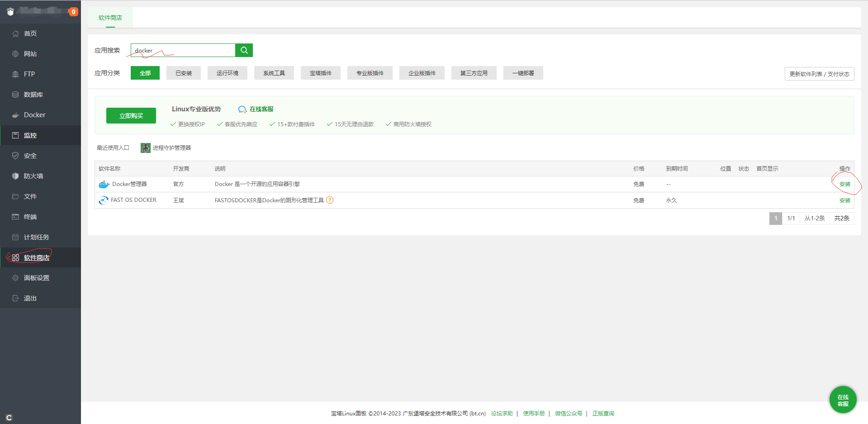Screen dimensions: 868x424
Task: Open 面板设置 from sidebar
Action: [x=37, y=278]
